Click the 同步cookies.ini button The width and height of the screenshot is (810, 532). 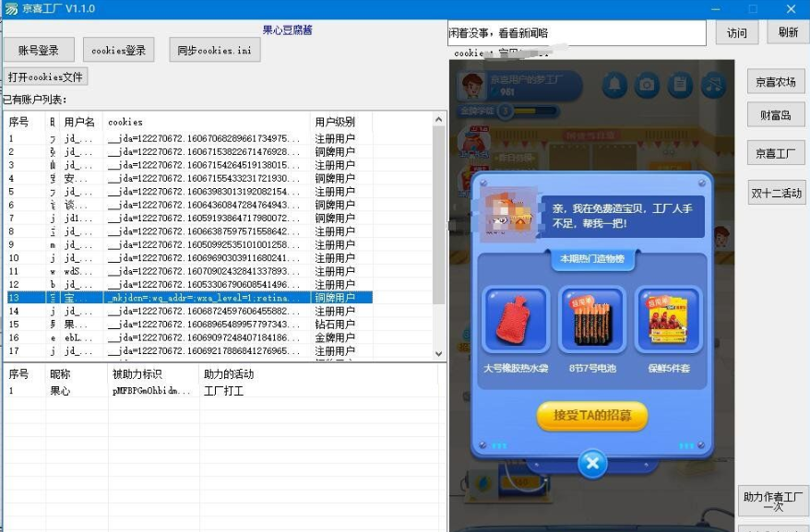(x=214, y=50)
